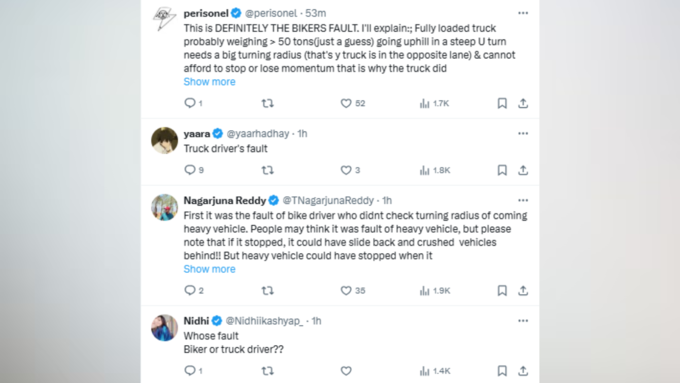Open Nidhi's profile avatar

click(164, 328)
